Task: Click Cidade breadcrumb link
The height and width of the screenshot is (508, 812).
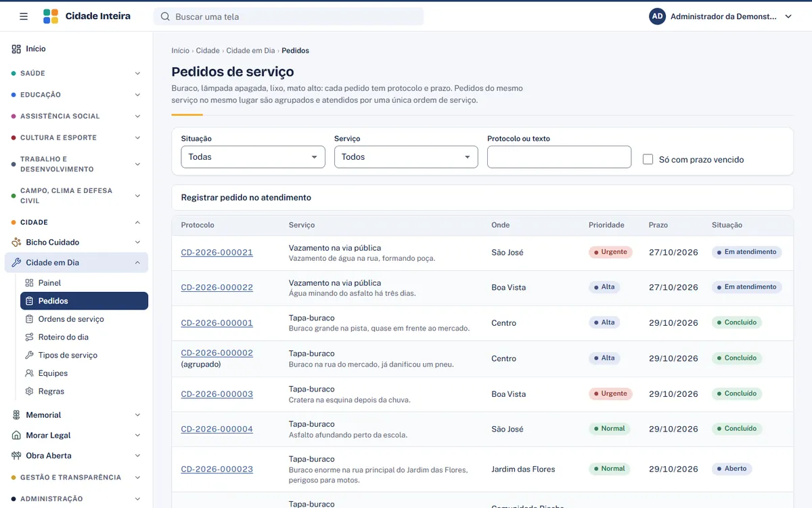Action: pyautogui.click(x=208, y=51)
